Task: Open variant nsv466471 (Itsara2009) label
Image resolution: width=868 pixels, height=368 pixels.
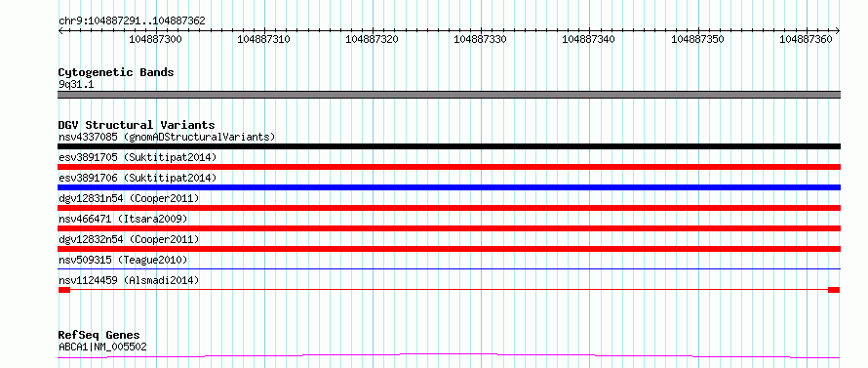Action: coord(123,219)
